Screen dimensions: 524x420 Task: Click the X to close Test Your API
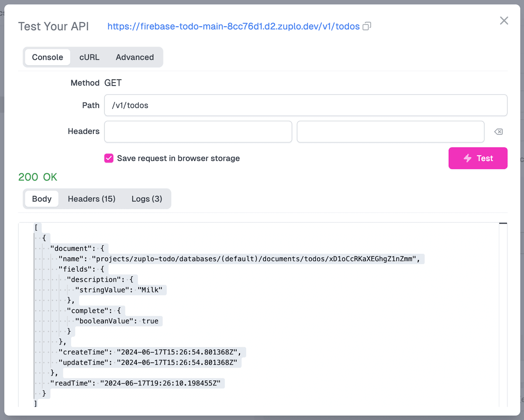pos(504,21)
